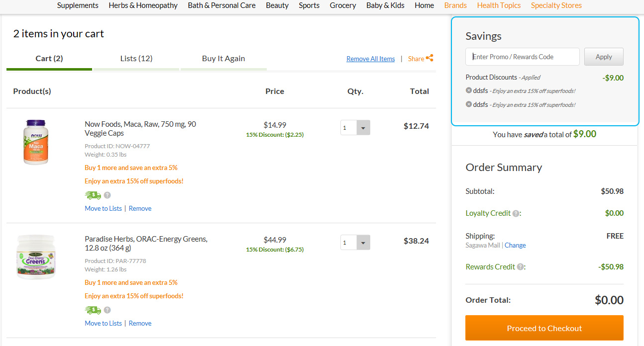Click the help icon beside the Greens shipping truck

(107, 310)
